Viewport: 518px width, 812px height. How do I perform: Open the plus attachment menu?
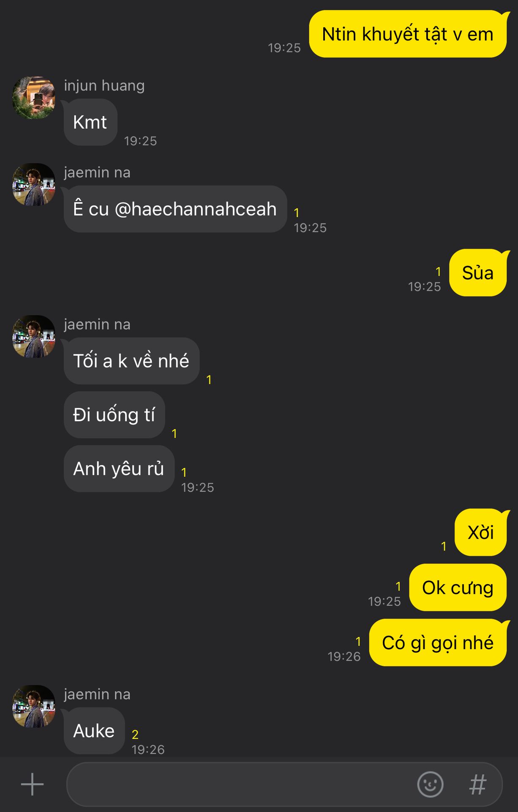(32, 785)
